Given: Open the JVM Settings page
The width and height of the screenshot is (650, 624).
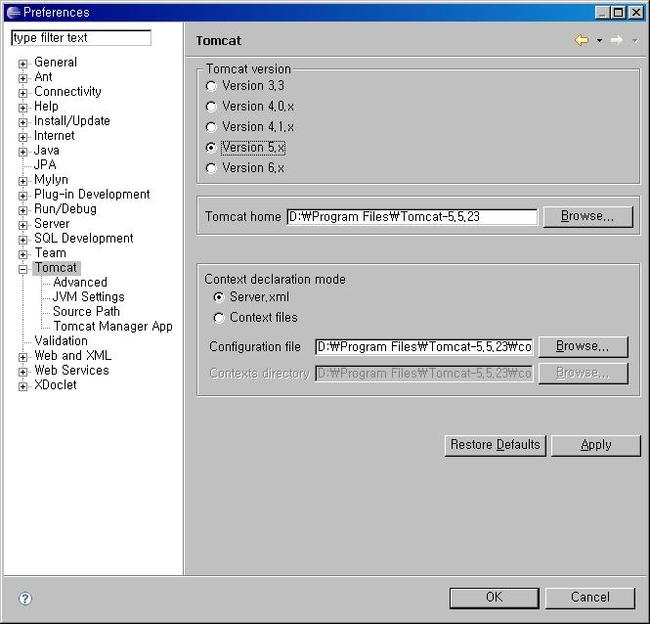Looking at the screenshot, I should click(89, 297).
